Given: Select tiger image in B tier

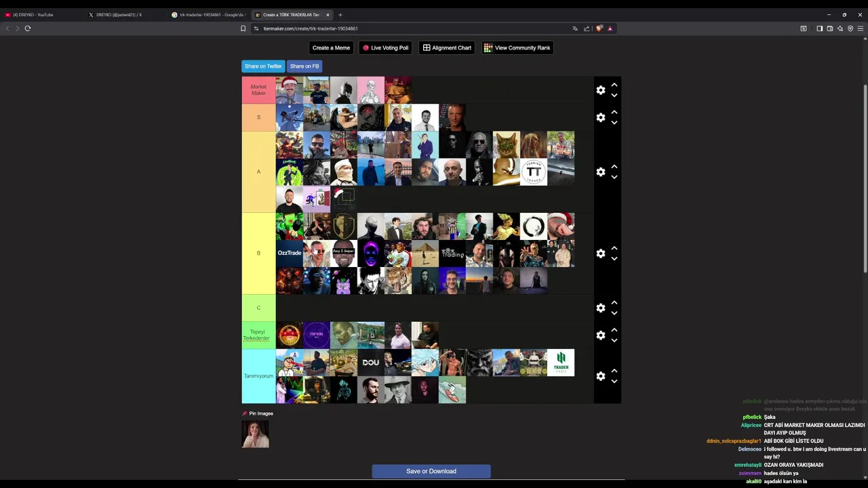Looking at the screenshot, I should click(398, 281).
